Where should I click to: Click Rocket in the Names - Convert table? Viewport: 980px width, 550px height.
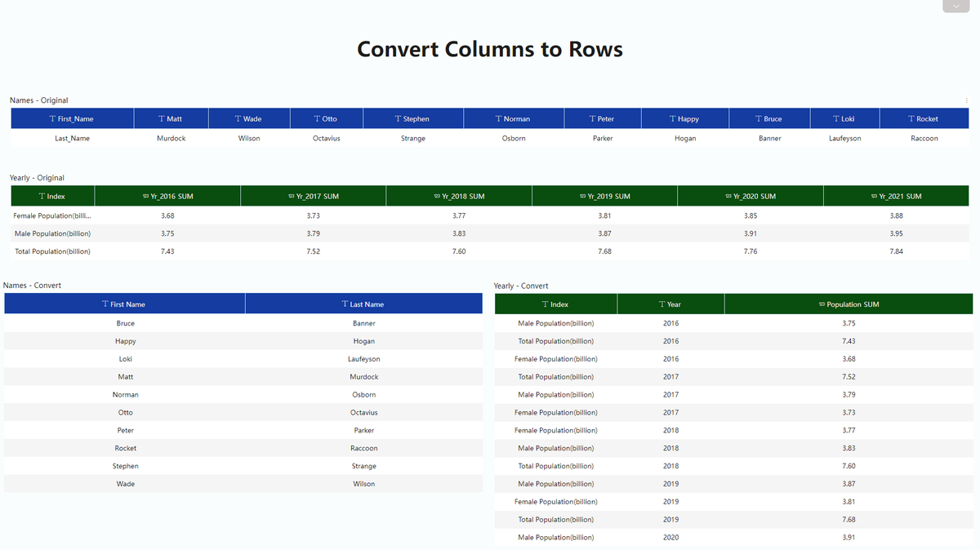125,448
